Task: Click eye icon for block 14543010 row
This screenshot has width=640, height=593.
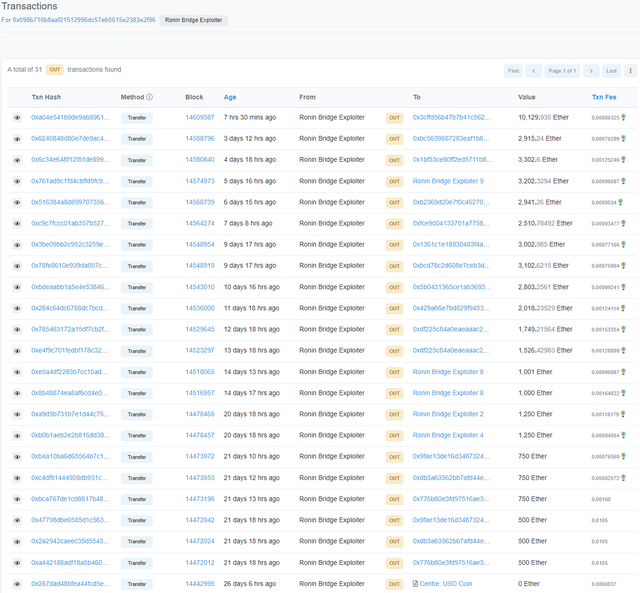Action: (17, 287)
